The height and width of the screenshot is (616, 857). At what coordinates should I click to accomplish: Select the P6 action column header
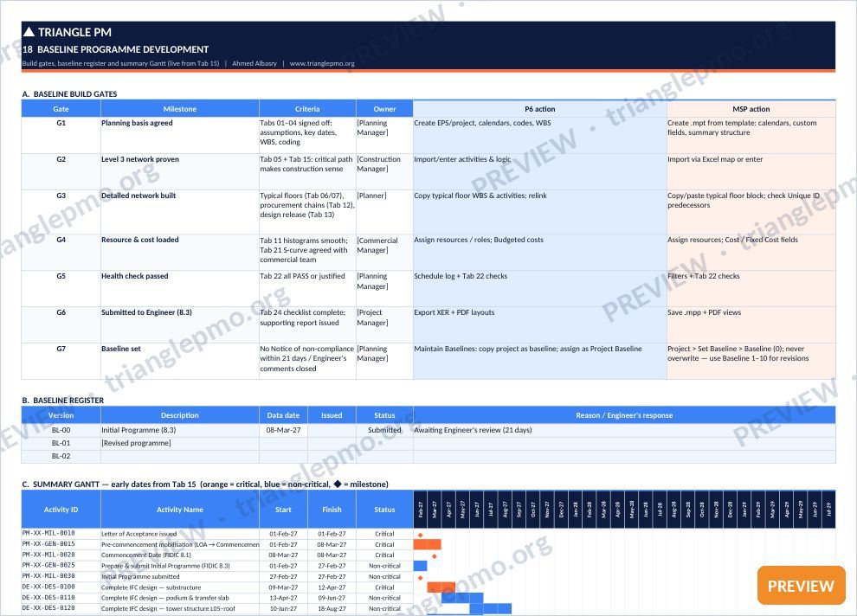coord(540,109)
